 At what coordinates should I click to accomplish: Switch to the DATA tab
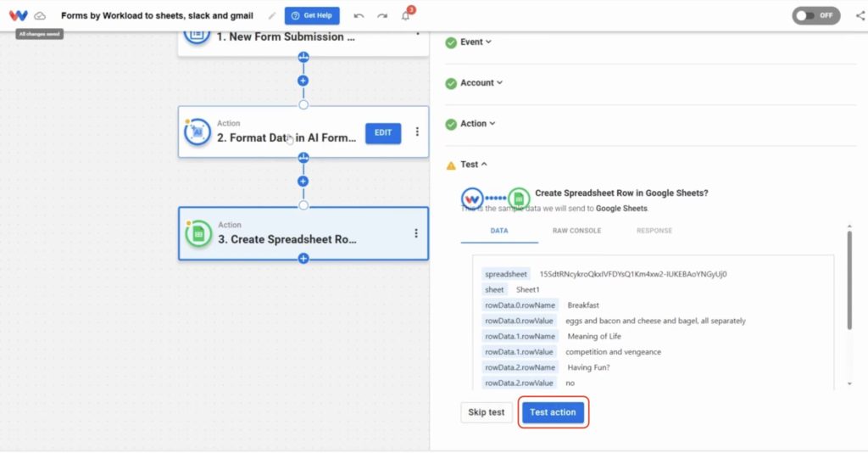coord(499,231)
